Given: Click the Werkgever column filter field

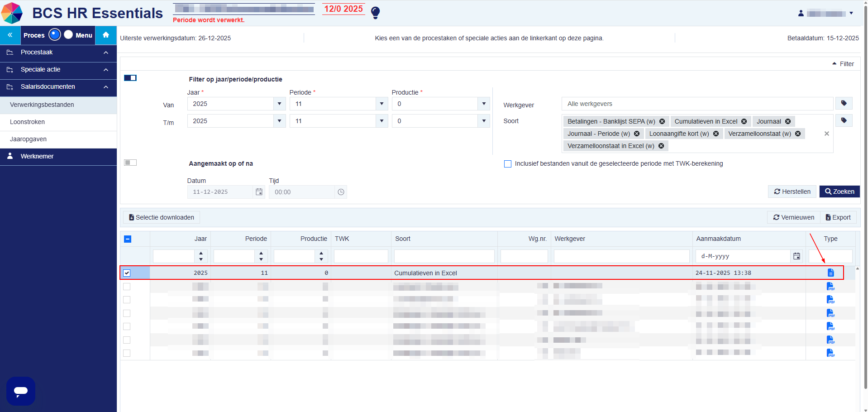Looking at the screenshot, I should pos(621,256).
